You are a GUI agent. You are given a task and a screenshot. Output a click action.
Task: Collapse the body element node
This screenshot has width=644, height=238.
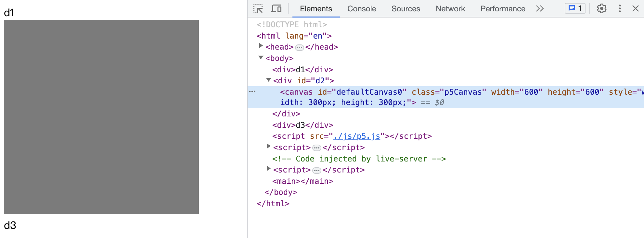[261, 58]
